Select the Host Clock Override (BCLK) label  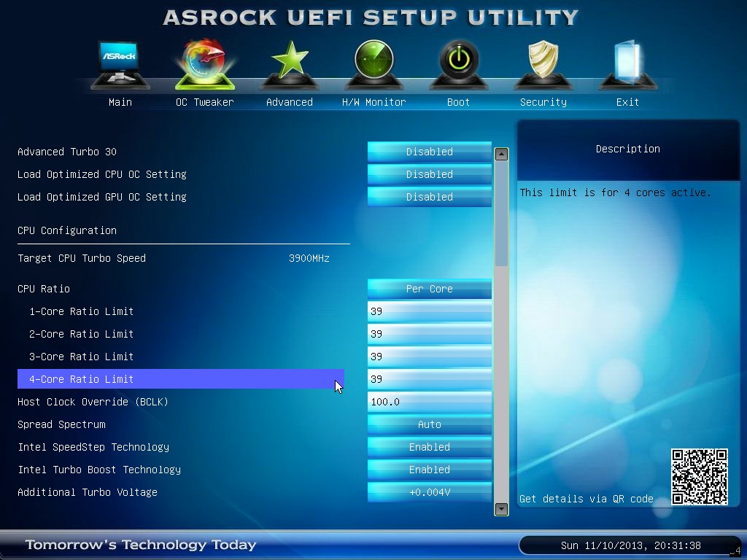pos(93,402)
